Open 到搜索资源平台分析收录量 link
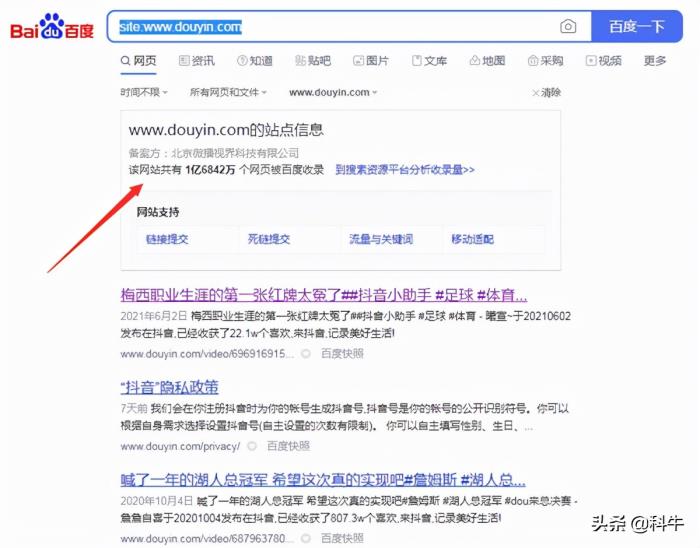The width and height of the screenshot is (700, 548). (404, 170)
